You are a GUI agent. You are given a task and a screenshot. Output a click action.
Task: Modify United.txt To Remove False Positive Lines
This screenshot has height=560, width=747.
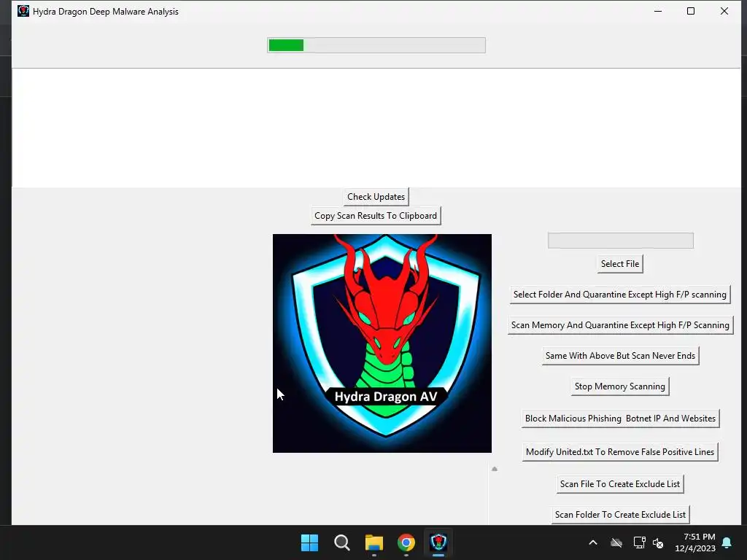click(620, 452)
